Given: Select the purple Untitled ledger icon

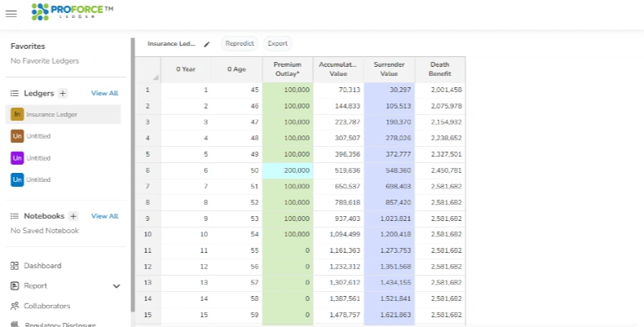Looking at the screenshot, I should point(17,157).
